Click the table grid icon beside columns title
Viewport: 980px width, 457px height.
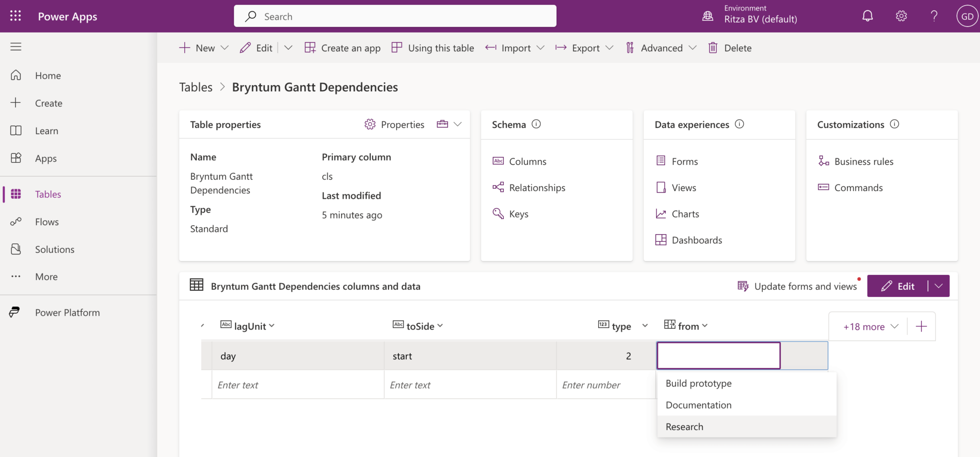pos(197,285)
